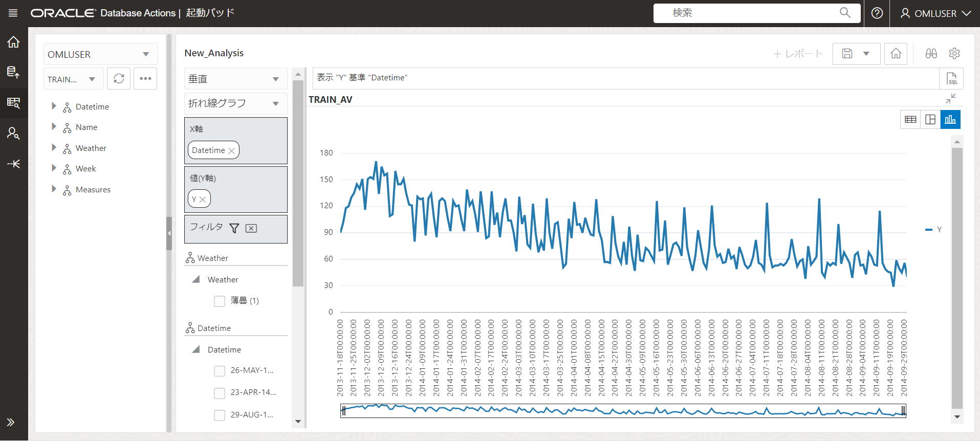Click the 値(Y軸) label
Viewport: 980px width, 441px height.
(x=203, y=178)
